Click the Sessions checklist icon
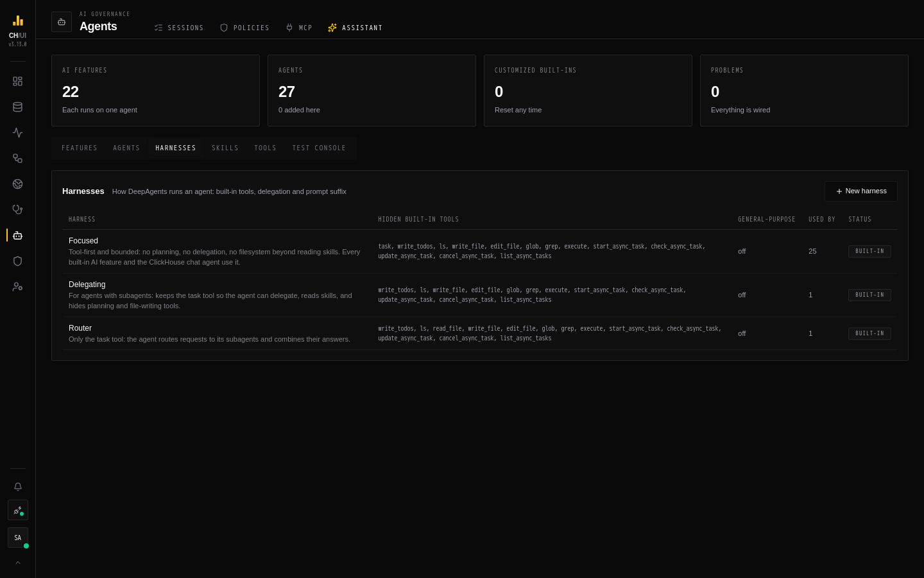924x578 pixels. coord(158,28)
